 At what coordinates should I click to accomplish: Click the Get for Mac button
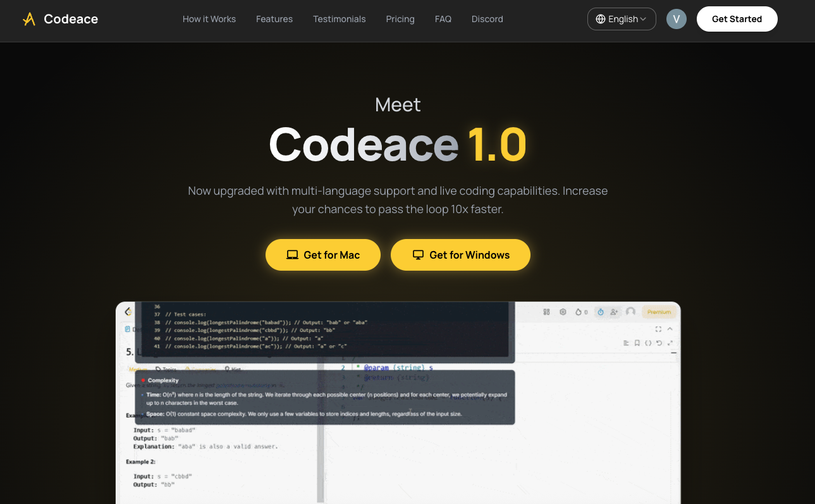322,255
